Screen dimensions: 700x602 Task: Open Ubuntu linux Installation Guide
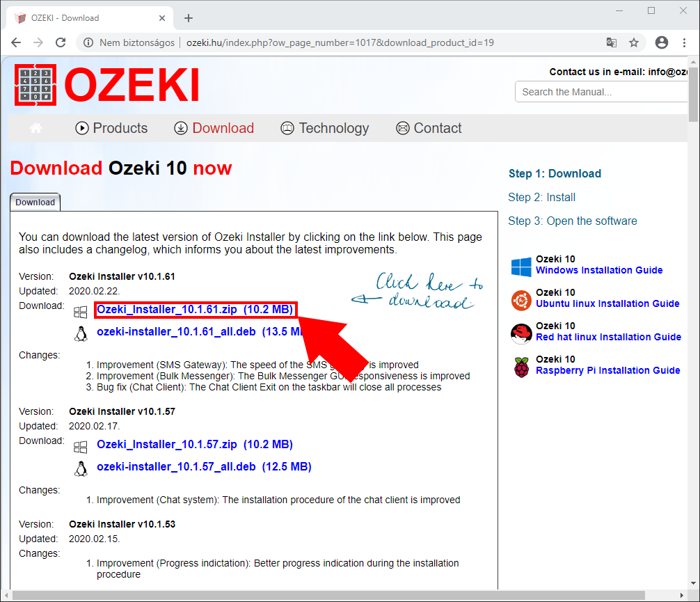point(607,303)
